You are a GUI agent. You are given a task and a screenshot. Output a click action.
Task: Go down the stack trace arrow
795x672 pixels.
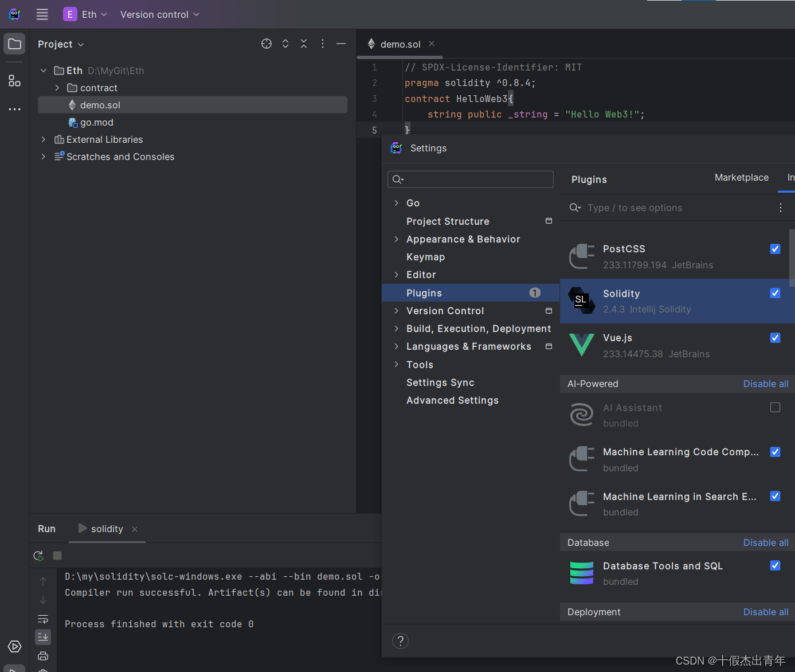pos(43,600)
